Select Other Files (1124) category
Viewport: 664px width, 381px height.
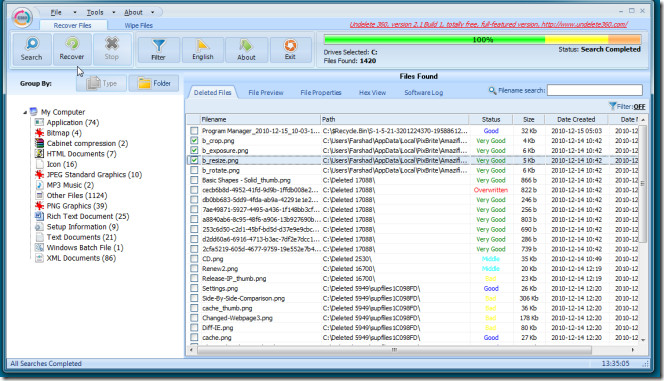pyautogui.click(x=77, y=196)
